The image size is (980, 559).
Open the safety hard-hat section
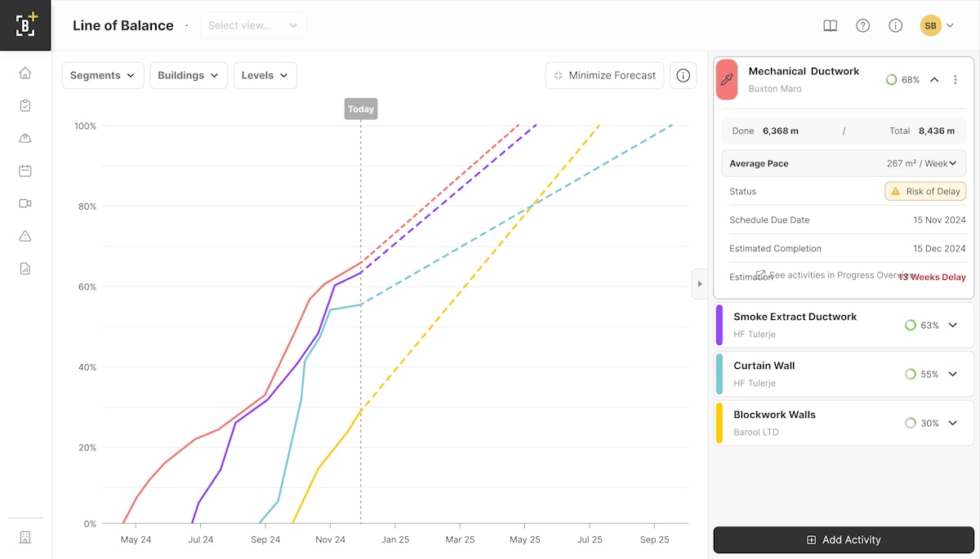(25, 138)
